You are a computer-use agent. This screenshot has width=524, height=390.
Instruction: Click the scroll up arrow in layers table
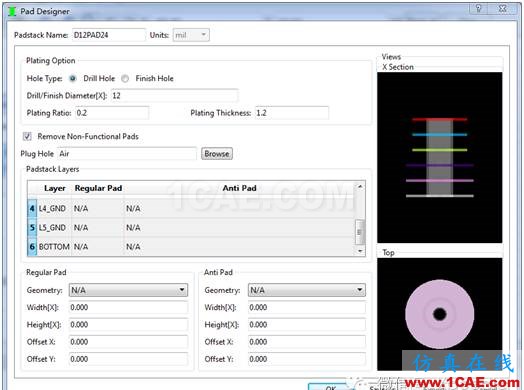(x=360, y=186)
